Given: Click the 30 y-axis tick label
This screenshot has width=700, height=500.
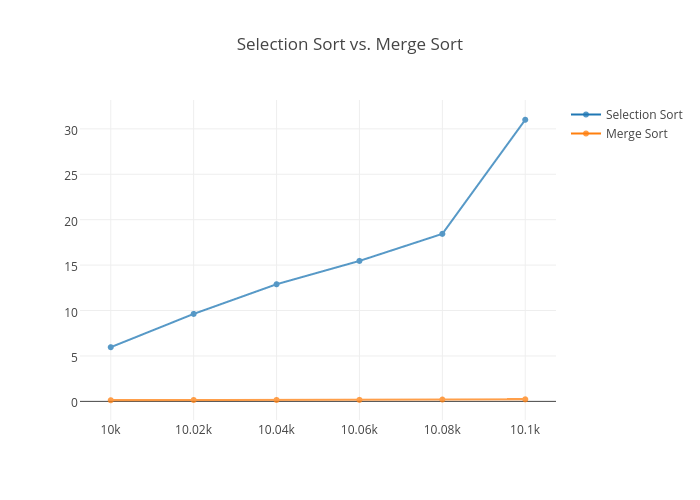Looking at the screenshot, I should pyautogui.click(x=71, y=129).
